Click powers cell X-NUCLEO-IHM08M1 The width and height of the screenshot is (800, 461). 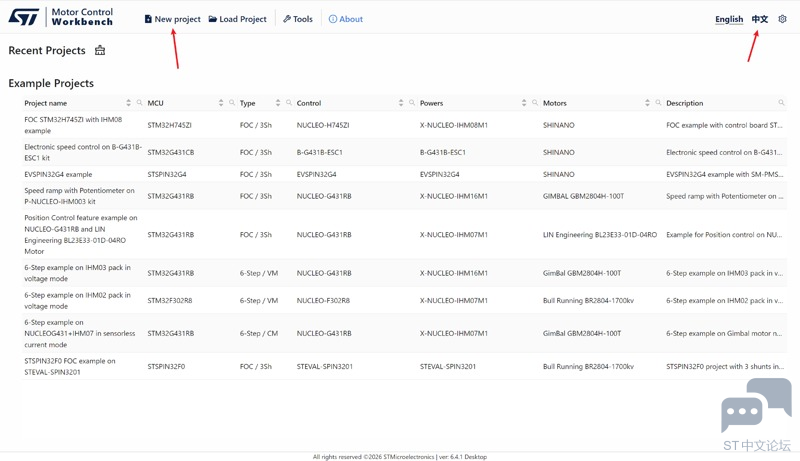pos(454,125)
